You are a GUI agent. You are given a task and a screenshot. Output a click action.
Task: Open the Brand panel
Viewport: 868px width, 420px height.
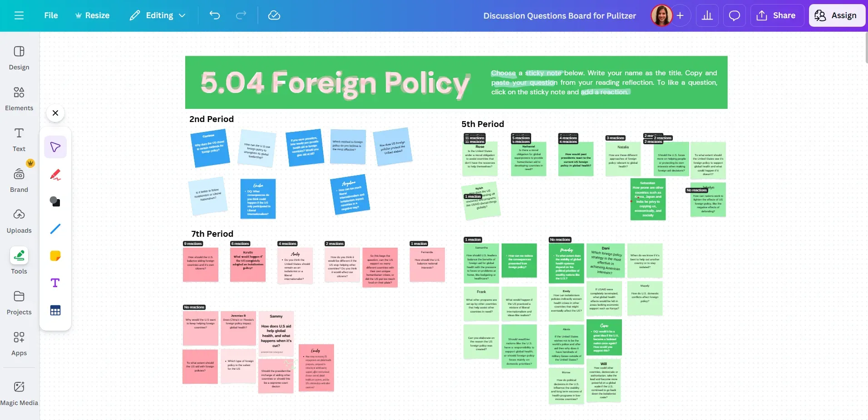19,181
